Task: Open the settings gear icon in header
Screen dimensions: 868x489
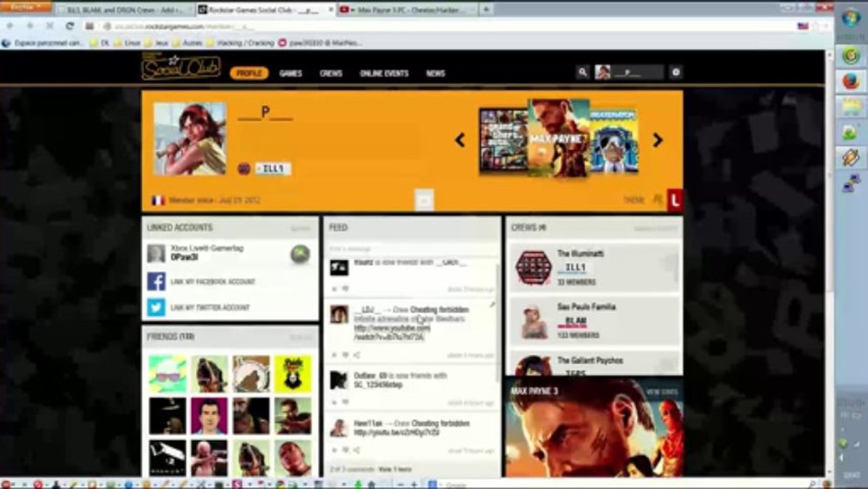Action: tap(675, 72)
